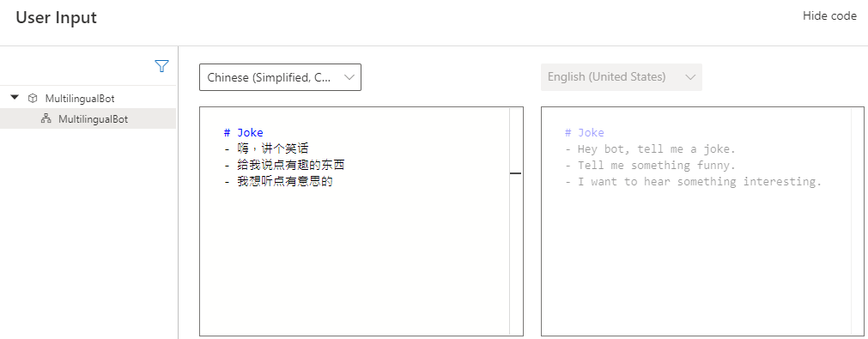
Task: Click '# Joke' heading in English editor
Action: [585, 133]
